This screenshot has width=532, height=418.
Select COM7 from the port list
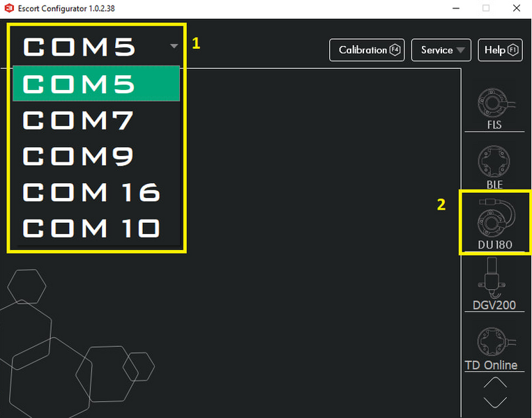(96, 120)
